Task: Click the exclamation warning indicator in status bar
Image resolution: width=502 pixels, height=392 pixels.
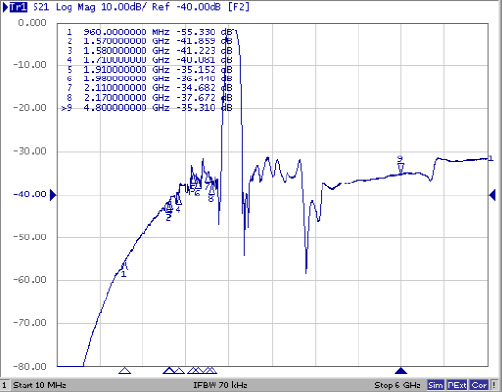Action: [494, 385]
